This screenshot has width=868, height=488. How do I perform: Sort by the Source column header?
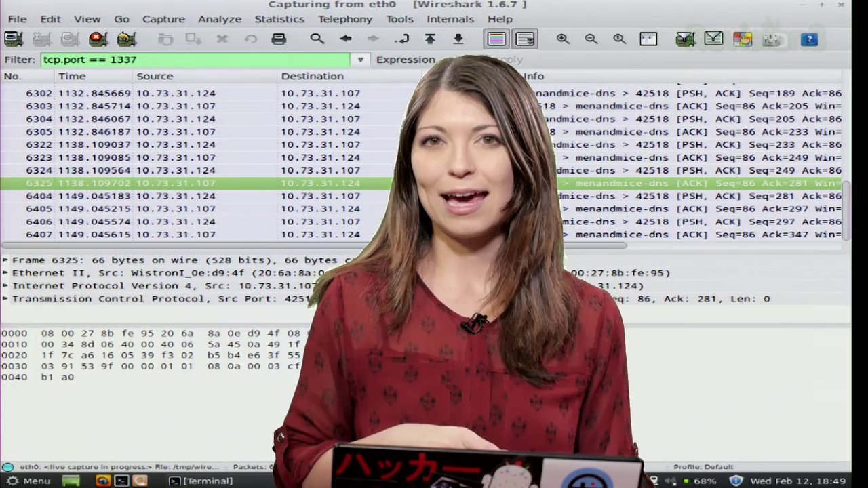pos(206,76)
